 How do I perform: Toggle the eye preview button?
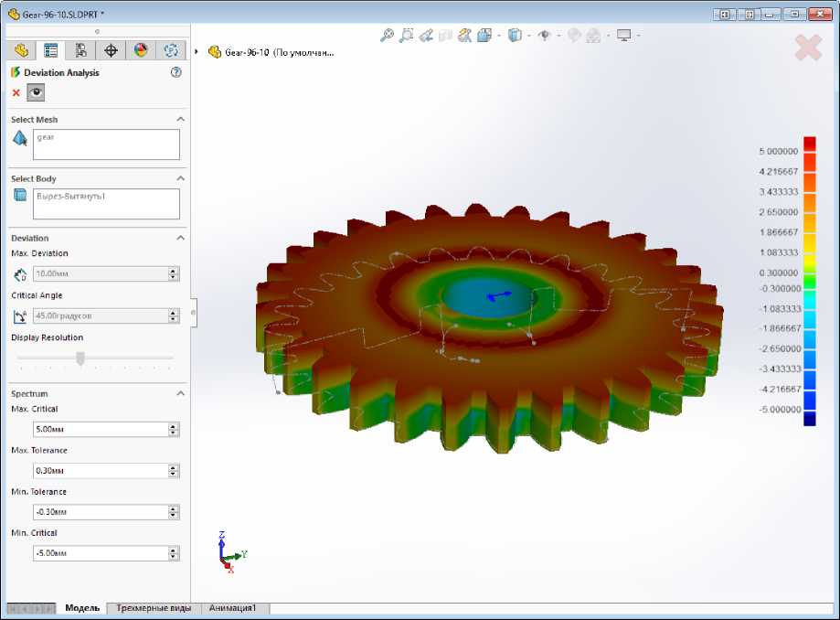coord(36,92)
